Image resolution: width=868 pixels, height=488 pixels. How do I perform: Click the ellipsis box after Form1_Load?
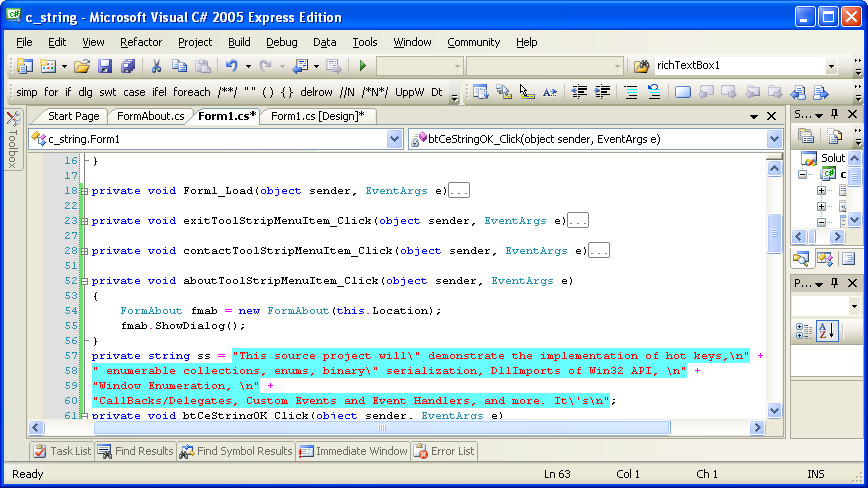click(x=459, y=191)
